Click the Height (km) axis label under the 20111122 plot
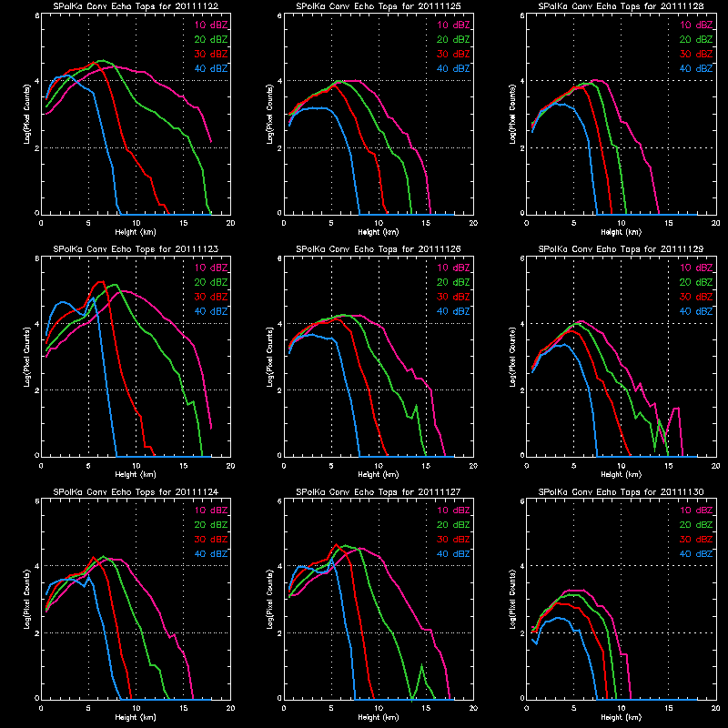This screenshot has width=728, height=728. point(136,232)
